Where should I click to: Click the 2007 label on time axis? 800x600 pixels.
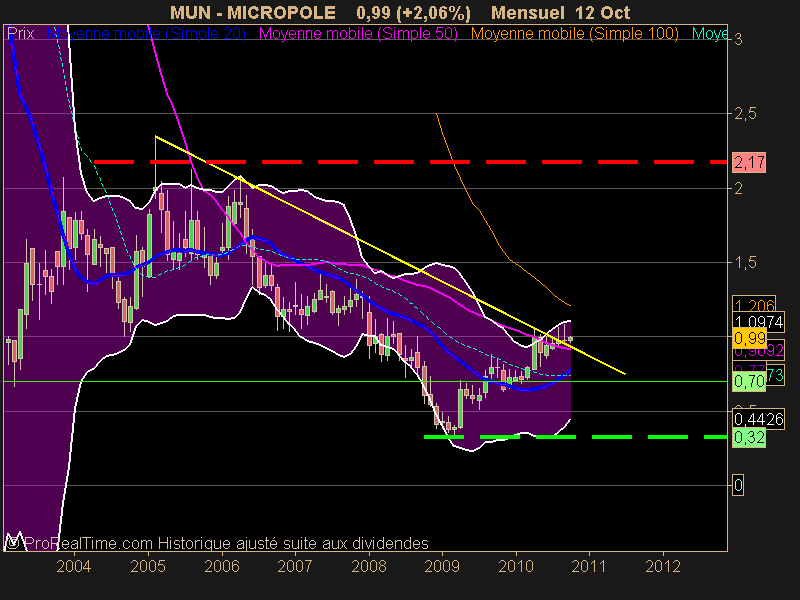pyautogui.click(x=295, y=566)
